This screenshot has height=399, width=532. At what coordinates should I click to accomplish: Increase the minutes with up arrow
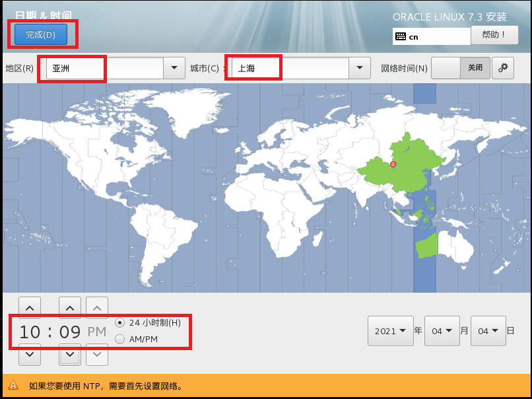(70, 308)
